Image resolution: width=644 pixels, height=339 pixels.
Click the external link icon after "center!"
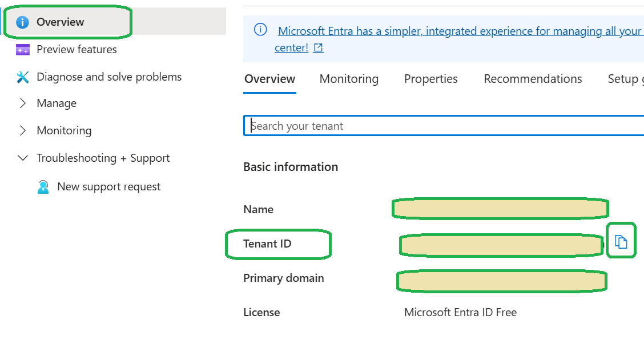319,47
